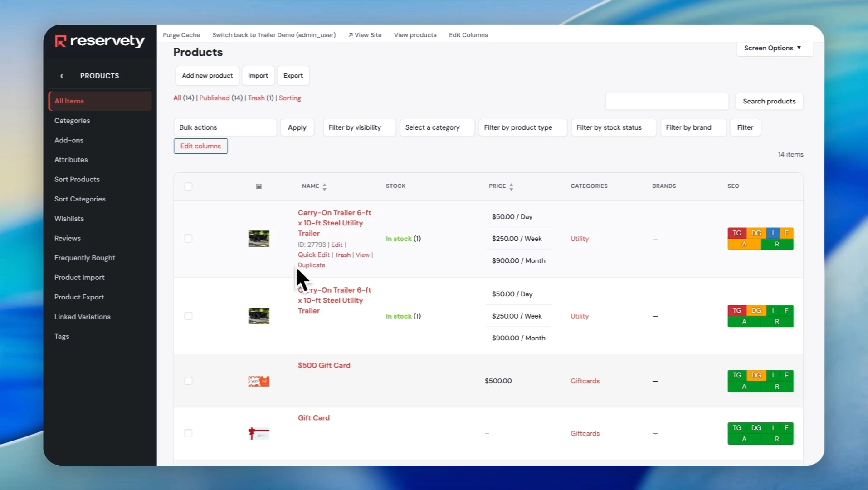
Task: Click the Sorting view link
Action: [x=290, y=98]
